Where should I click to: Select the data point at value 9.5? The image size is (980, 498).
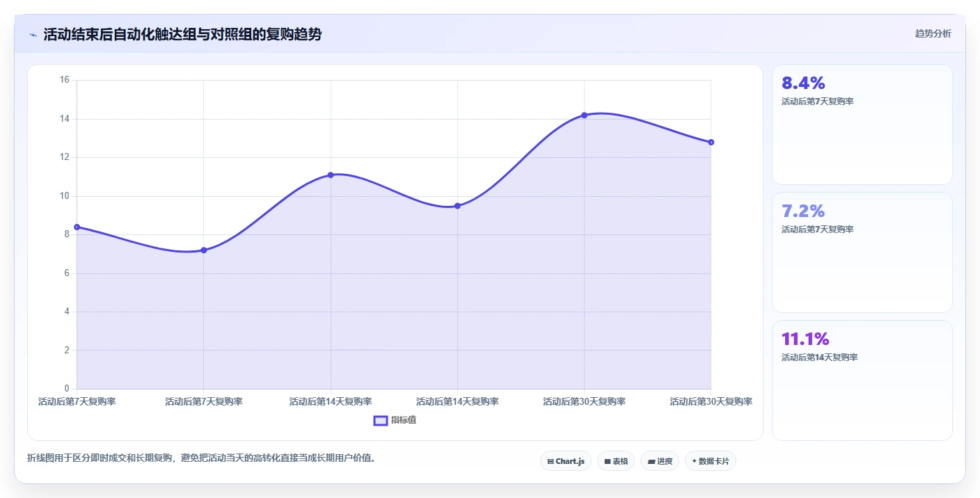(x=457, y=206)
